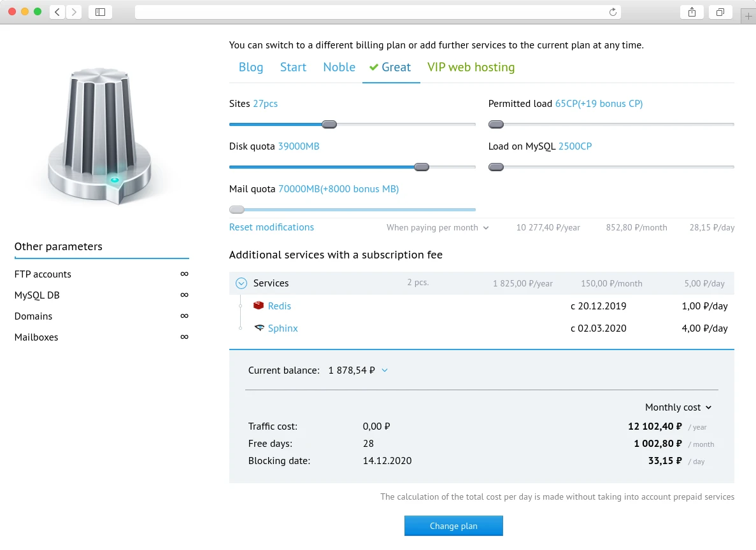The image size is (756, 550).
Task: Expand the Current balance dropdown arrow
Action: coord(384,370)
